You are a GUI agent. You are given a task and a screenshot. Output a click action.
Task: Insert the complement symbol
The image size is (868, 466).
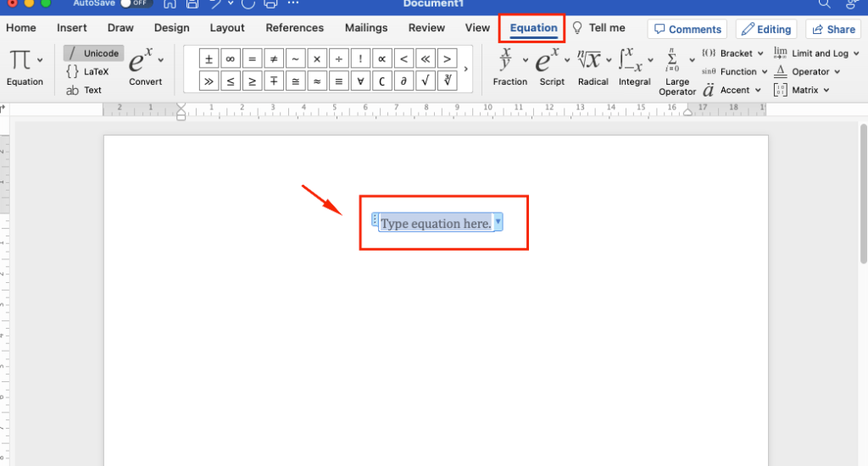click(x=382, y=81)
